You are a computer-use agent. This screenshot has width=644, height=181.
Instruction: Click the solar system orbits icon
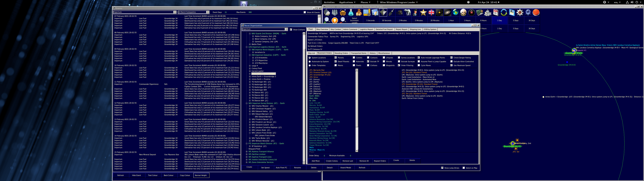coord(439,13)
